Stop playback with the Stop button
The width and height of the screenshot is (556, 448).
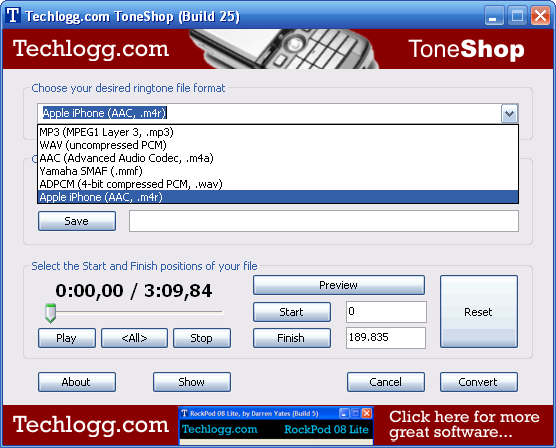[x=202, y=338]
